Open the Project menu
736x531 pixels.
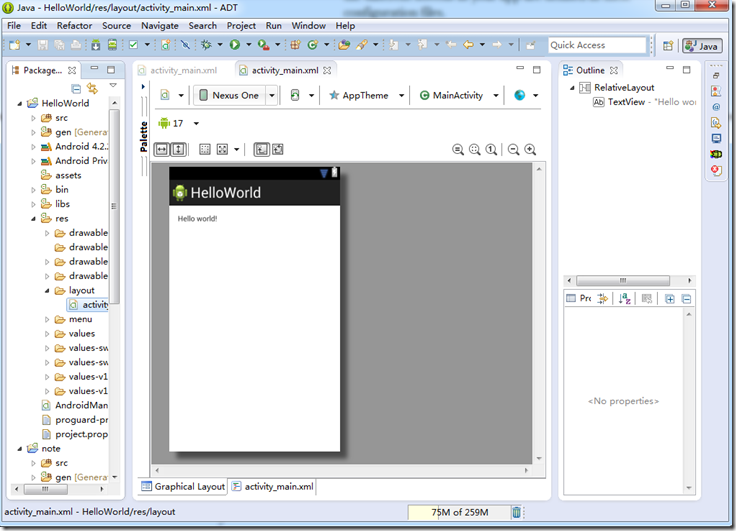tap(241, 25)
